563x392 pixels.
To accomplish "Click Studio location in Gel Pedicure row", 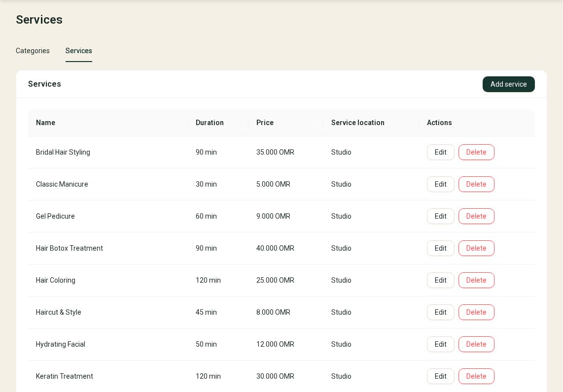I will [x=341, y=216].
